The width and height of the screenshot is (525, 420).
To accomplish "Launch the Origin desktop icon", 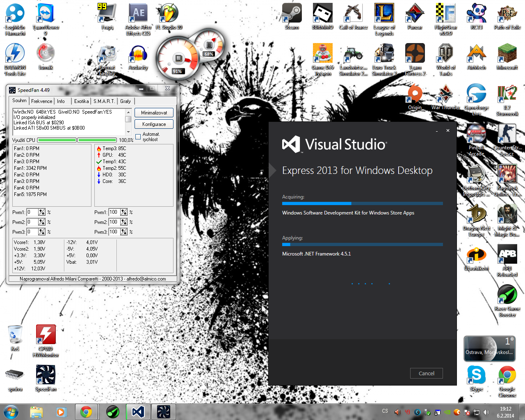I will (415, 97).
